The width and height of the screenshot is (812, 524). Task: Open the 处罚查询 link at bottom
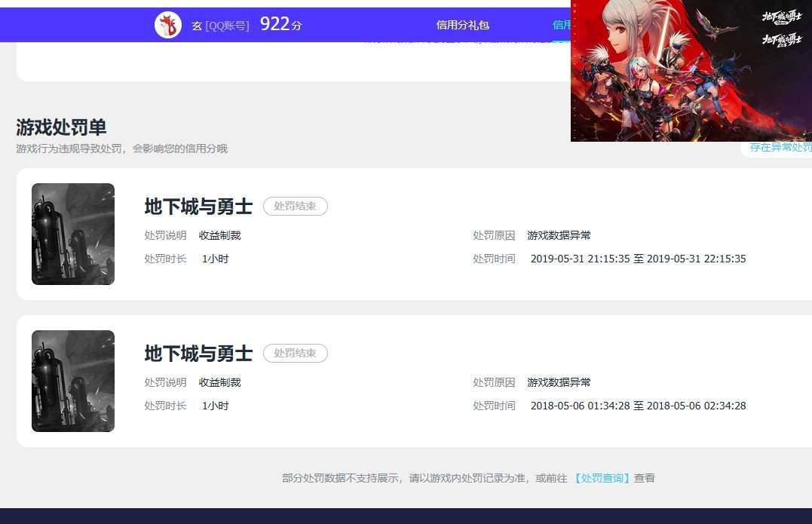click(x=601, y=478)
